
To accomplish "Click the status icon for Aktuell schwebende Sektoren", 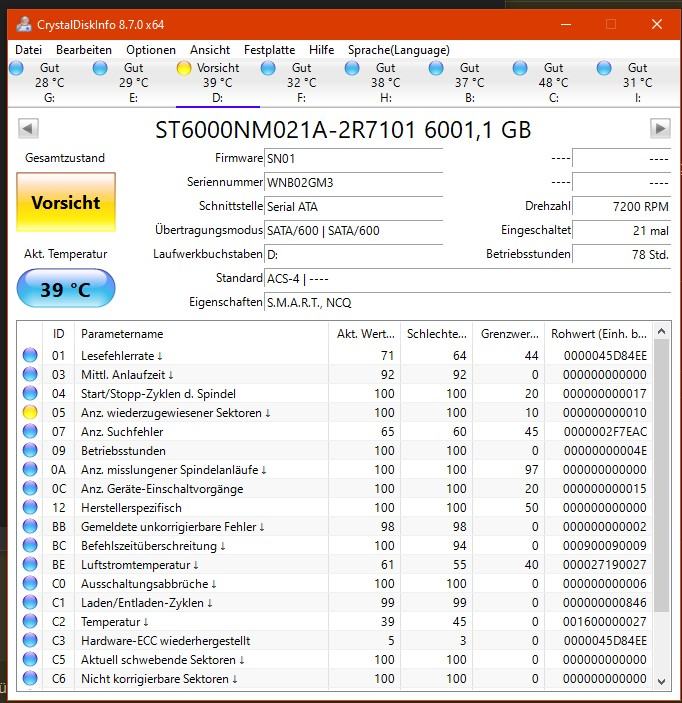I will (30, 659).
